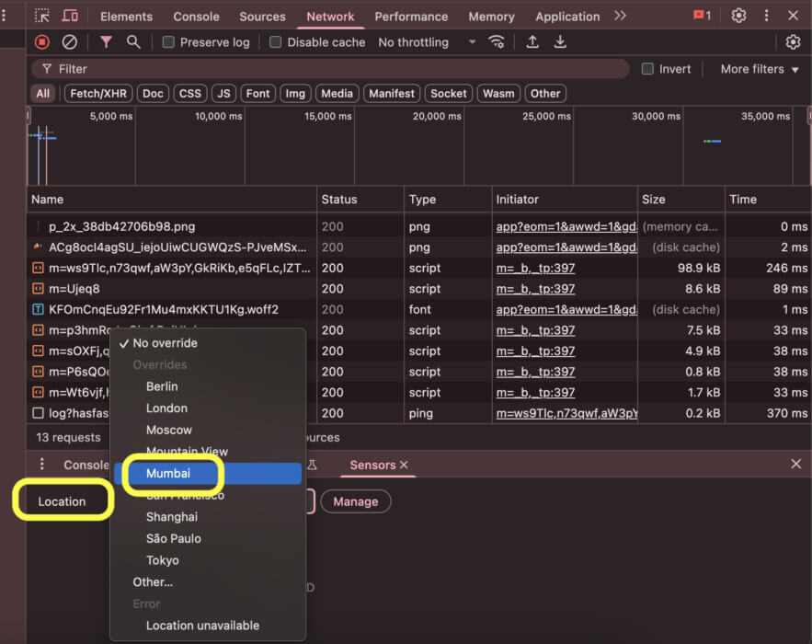Choose Mumbai location override

tap(208, 473)
